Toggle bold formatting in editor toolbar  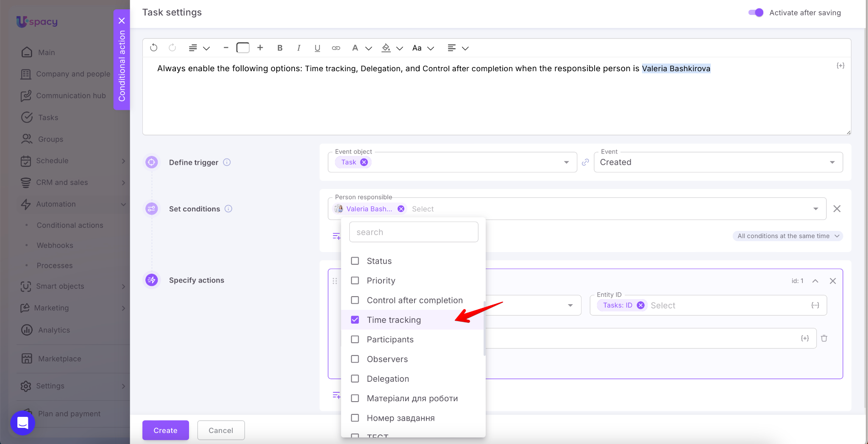pyautogui.click(x=280, y=48)
